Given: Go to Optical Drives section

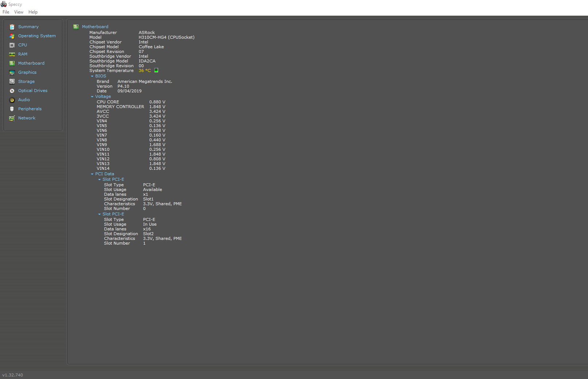Looking at the screenshot, I should 33,91.
